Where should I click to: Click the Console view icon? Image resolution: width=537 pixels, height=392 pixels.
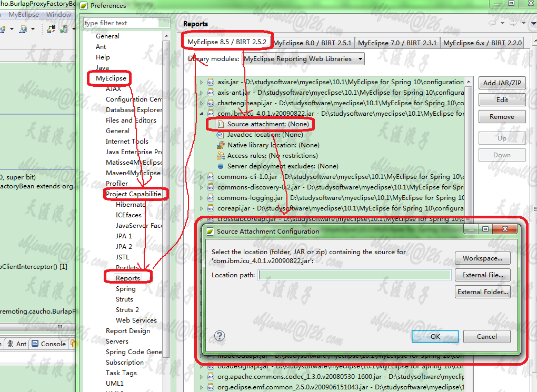(35, 344)
